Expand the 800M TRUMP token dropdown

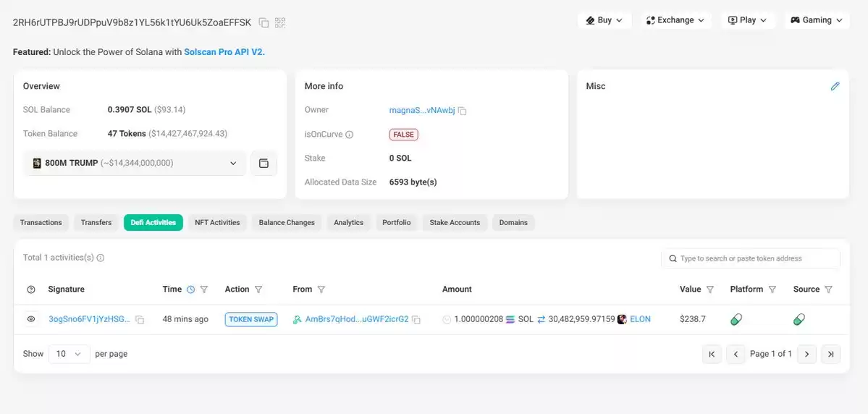click(x=135, y=164)
